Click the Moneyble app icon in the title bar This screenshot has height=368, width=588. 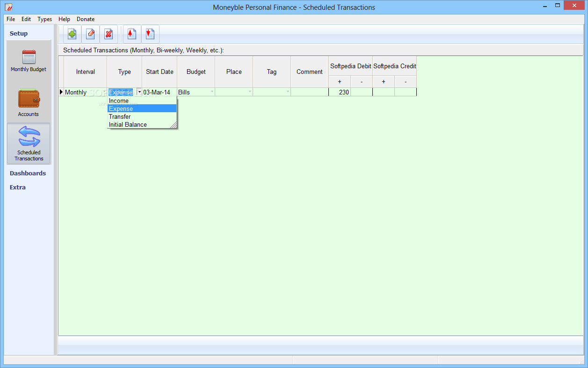point(8,7)
